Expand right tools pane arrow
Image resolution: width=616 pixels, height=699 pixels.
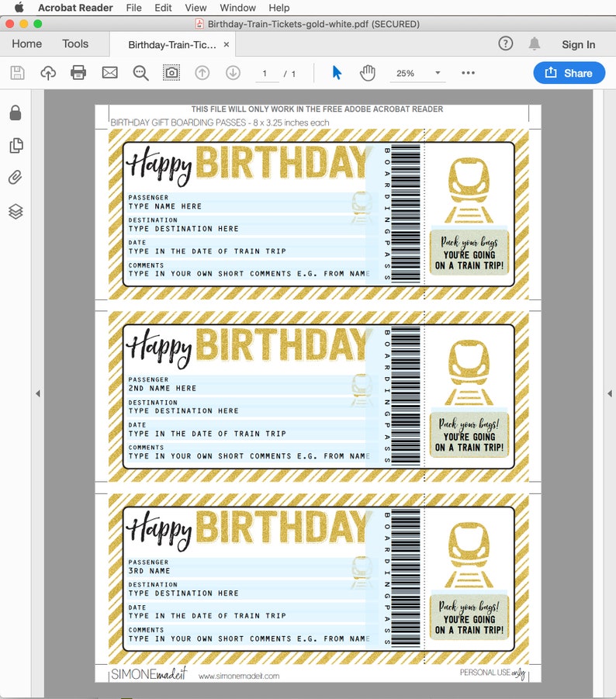click(610, 393)
